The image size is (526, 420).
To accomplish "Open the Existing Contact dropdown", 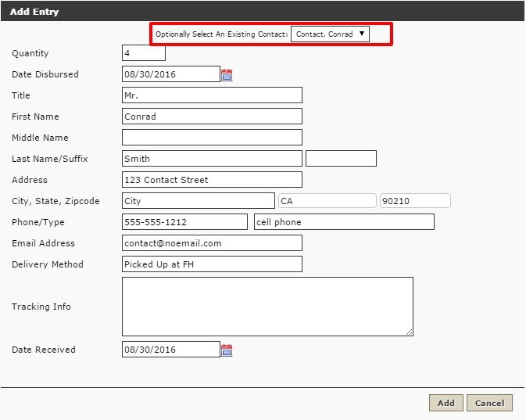I will tap(330, 34).
